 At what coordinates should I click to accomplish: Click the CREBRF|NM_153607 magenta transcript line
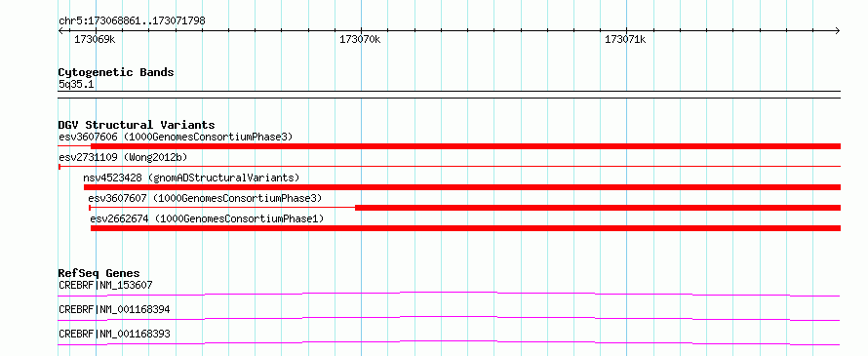[449, 294]
